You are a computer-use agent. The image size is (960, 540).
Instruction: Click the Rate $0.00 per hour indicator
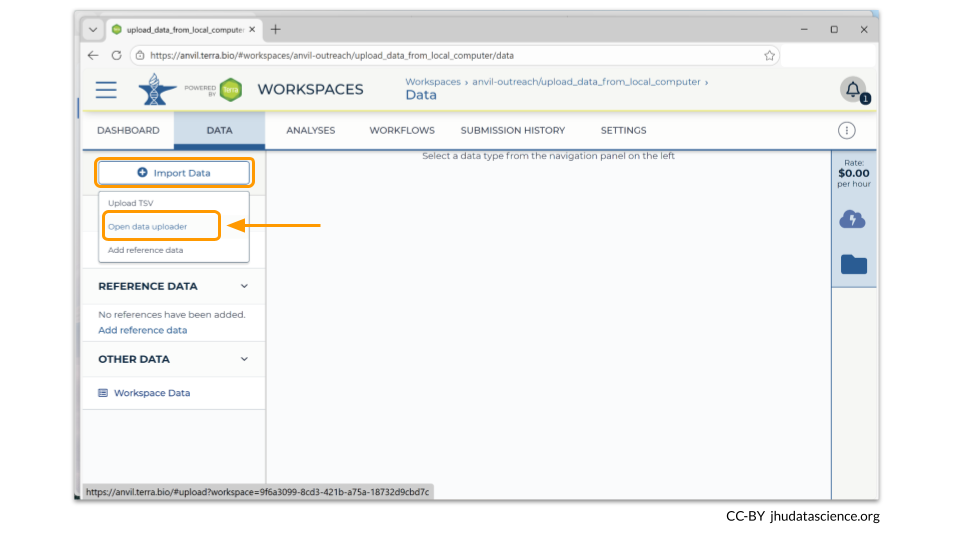point(853,173)
